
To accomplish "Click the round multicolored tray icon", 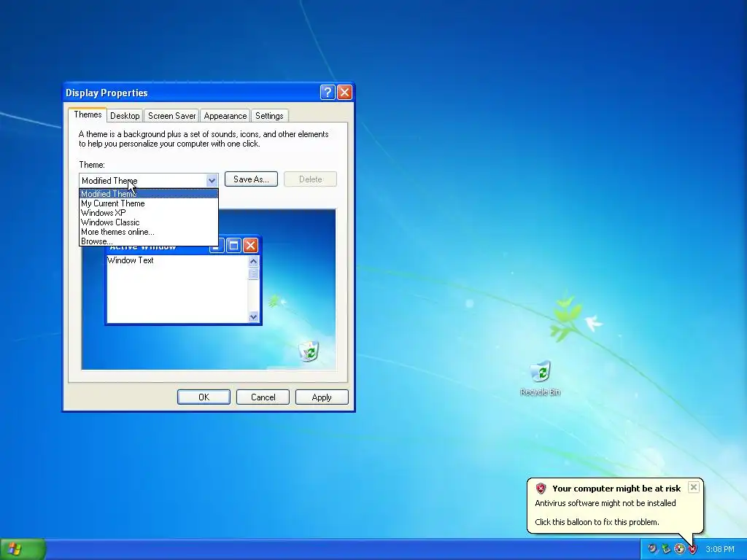I will [679, 549].
